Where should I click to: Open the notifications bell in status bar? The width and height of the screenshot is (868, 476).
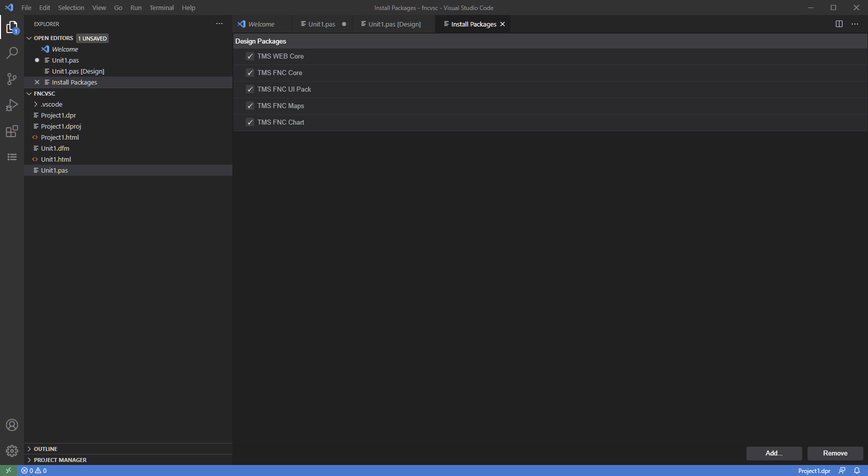tap(857, 470)
